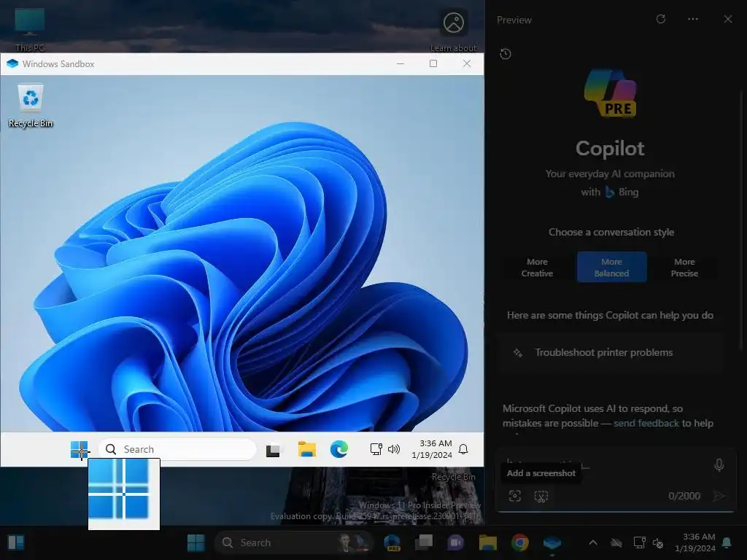Viewport: 747px width, 560px height.
Task: Open Task View on host taskbar
Action: pyautogui.click(x=424, y=542)
